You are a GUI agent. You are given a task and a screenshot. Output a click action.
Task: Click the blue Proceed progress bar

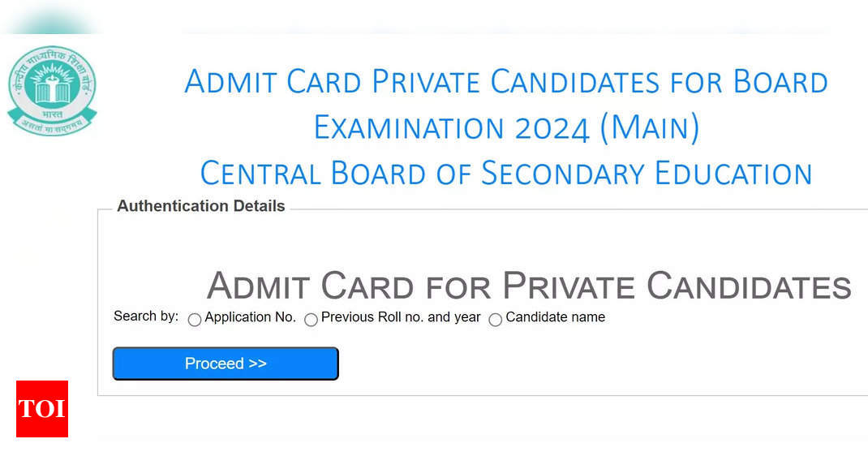pos(225,364)
